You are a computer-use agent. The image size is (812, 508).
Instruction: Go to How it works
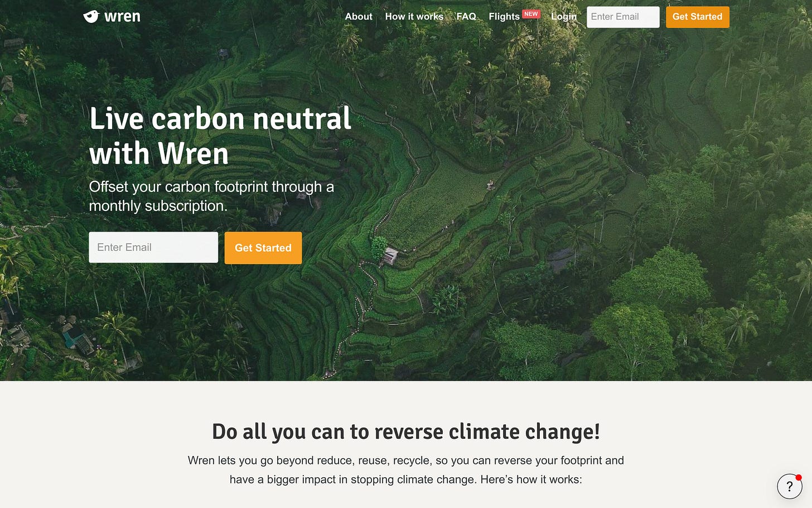coord(414,17)
